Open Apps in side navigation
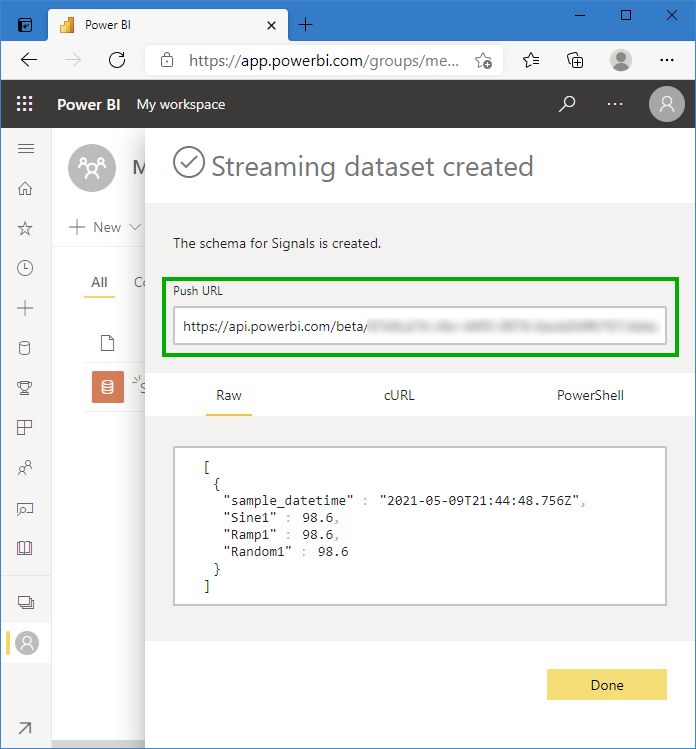 tap(25, 428)
